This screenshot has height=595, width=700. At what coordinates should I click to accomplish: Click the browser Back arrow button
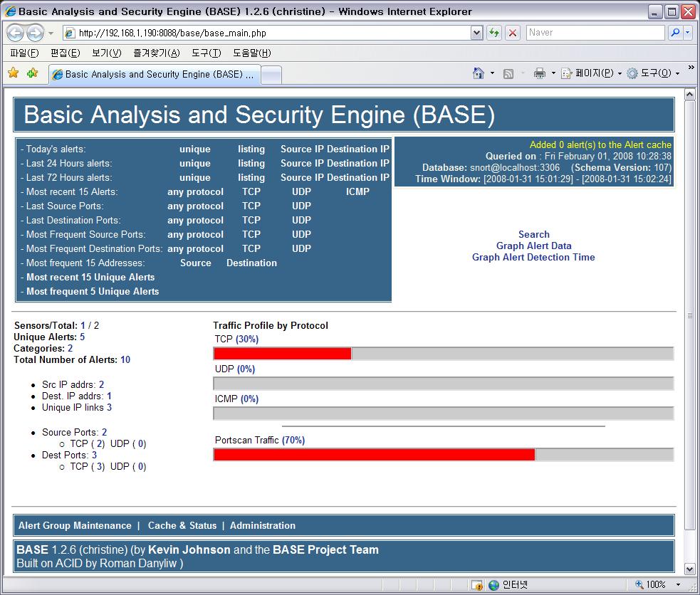(15, 33)
